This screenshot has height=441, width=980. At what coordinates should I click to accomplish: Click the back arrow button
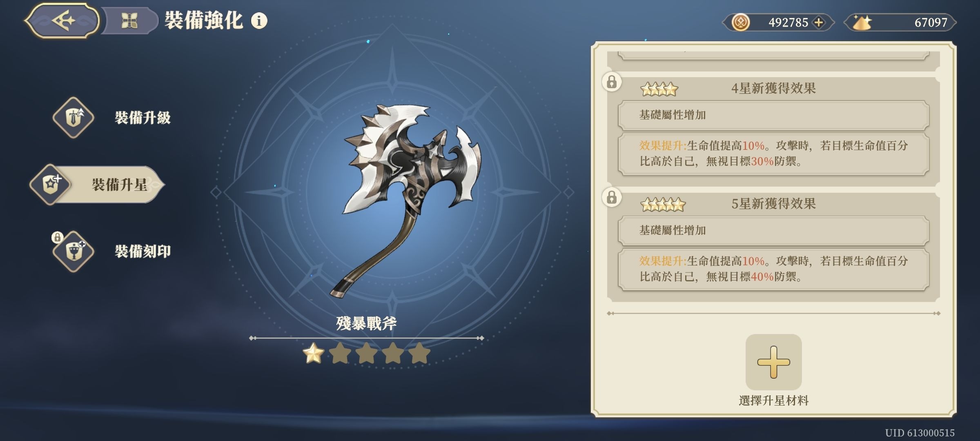click(x=62, y=20)
